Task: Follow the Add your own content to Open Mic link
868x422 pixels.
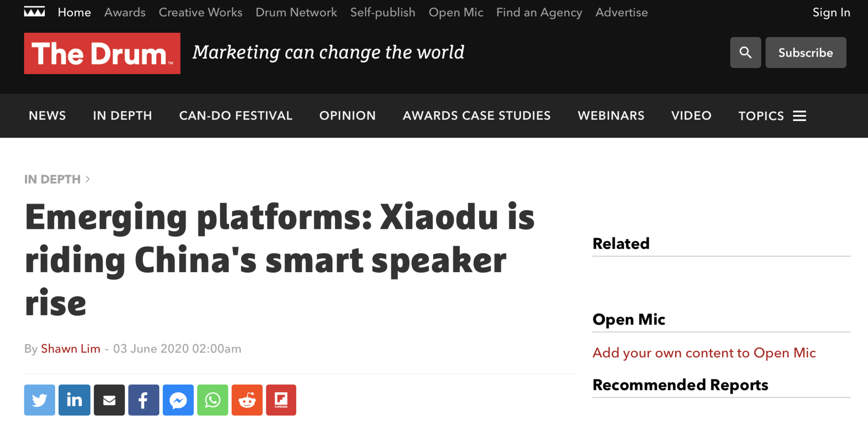Action: 704,353
